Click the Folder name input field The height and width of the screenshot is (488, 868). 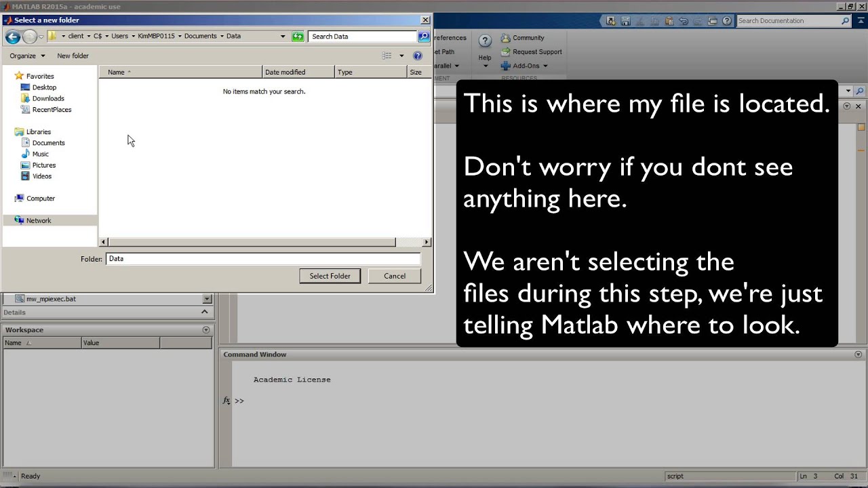[263, 259]
